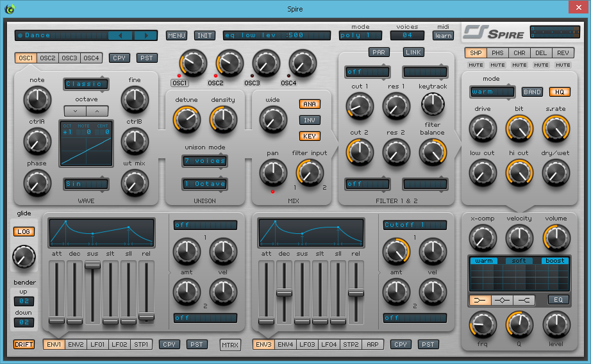
Task: Open the PHS effect tab
Action: pos(497,53)
